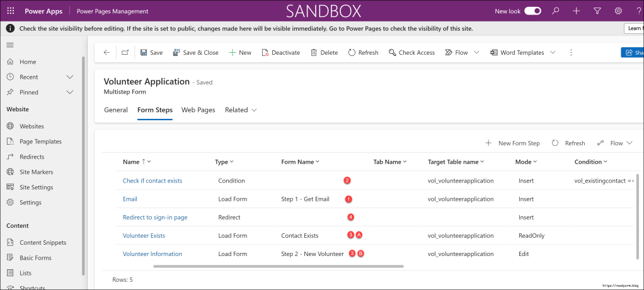This screenshot has width=644, height=290.
Task: Switch to the Web Pages tab
Action: (x=198, y=110)
